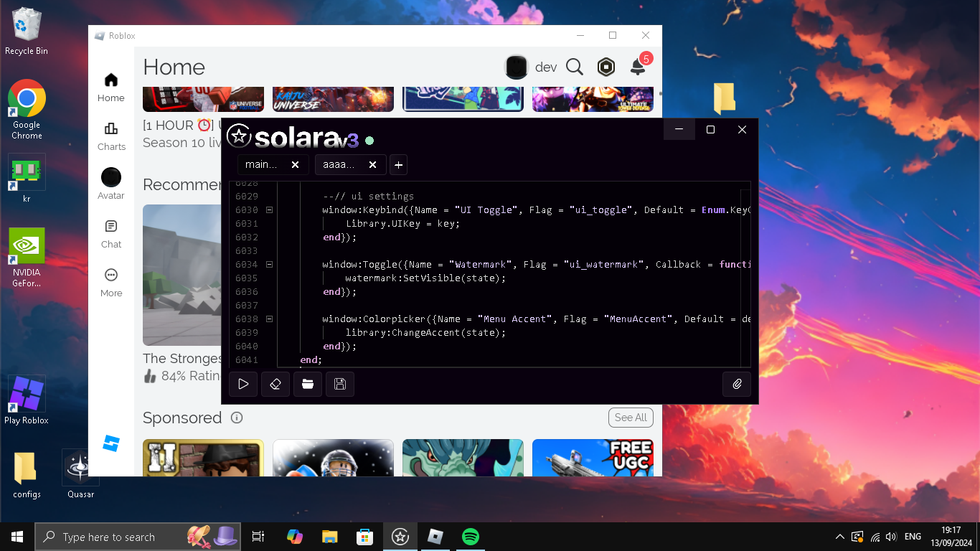Click the "watermark:SetVisible(state);" code line
This screenshot has width=980, height=551.
(x=425, y=278)
